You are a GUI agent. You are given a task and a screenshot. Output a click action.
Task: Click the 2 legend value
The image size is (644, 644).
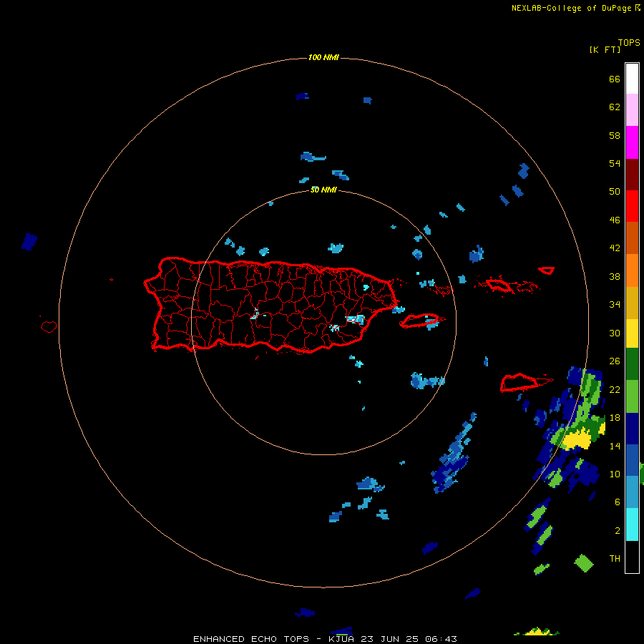(x=617, y=531)
